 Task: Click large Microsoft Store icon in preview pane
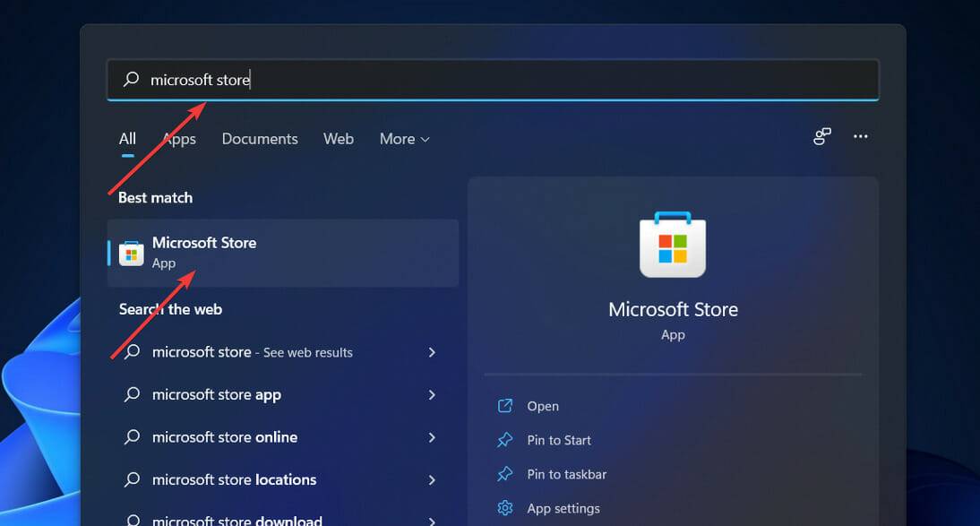pyautogui.click(x=673, y=245)
